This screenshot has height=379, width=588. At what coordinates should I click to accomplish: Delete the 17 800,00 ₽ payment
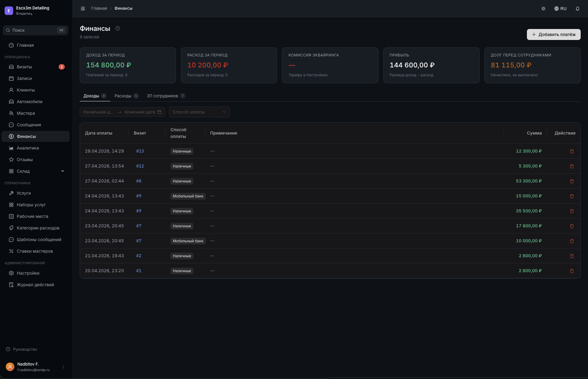tap(572, 226)
